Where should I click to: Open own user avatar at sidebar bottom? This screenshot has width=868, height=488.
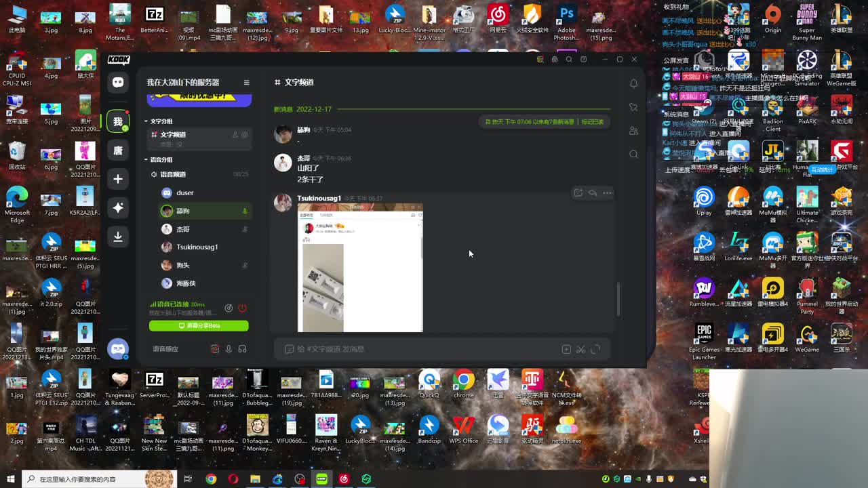click(x=118, y=348)
